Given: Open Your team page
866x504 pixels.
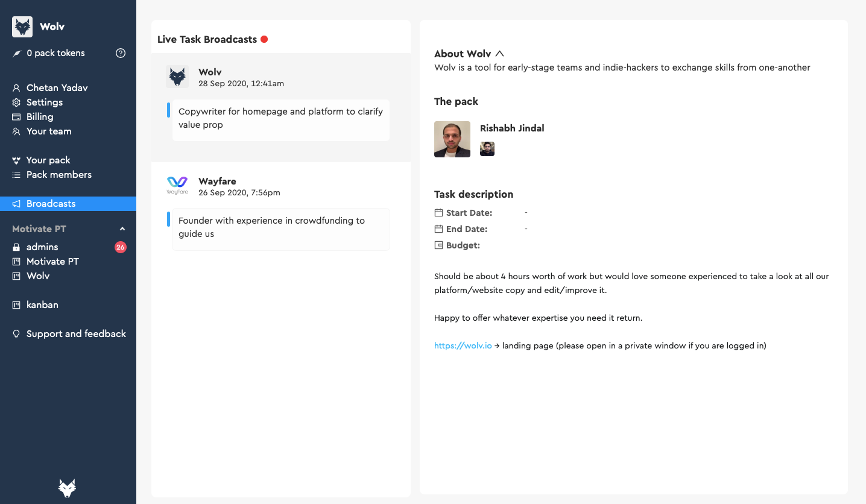Looking at the screenshot, I should click(49, 131).
